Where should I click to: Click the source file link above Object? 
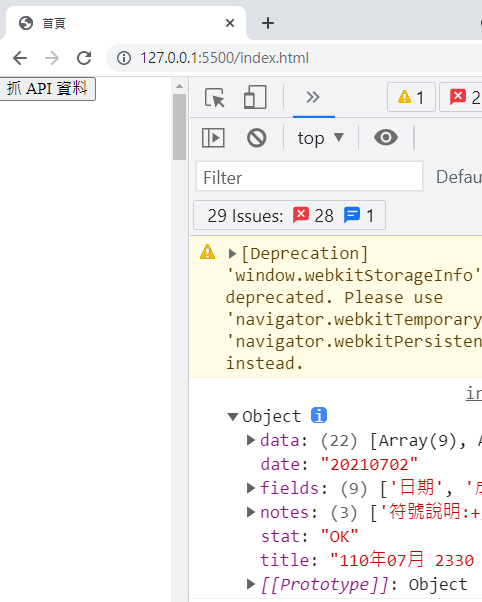pos(474,393)
